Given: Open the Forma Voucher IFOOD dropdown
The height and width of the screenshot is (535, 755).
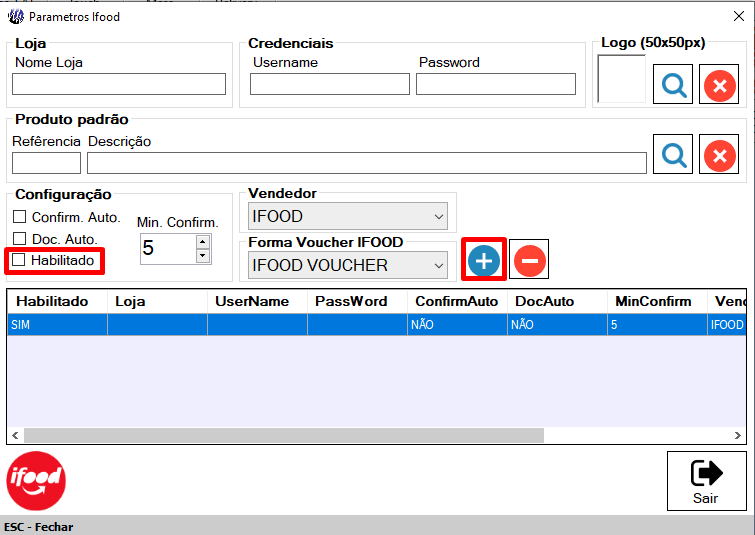Looking at the screenshot, I should (348, 265).
